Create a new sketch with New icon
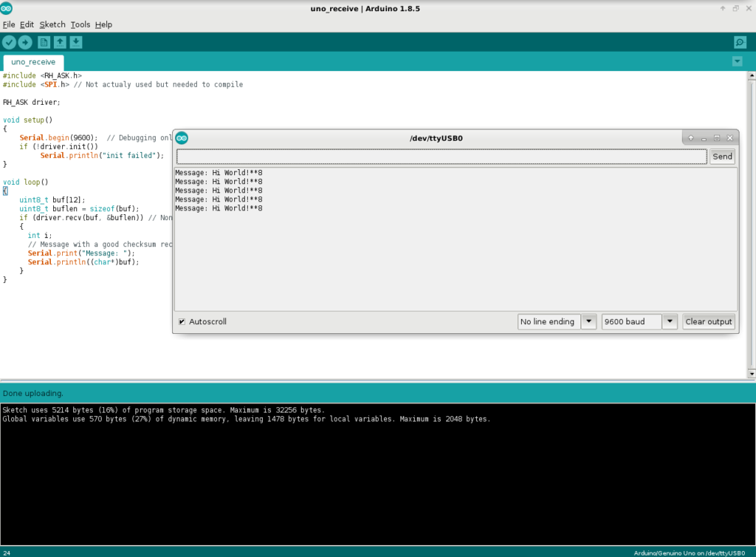 (44, 42)
